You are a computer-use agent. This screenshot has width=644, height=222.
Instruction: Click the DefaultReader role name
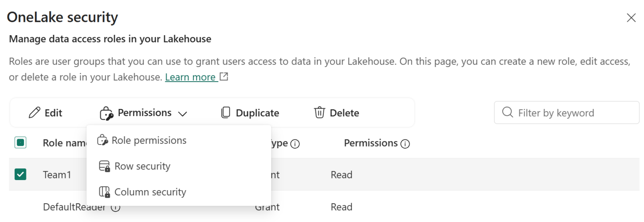coord(74,207)
